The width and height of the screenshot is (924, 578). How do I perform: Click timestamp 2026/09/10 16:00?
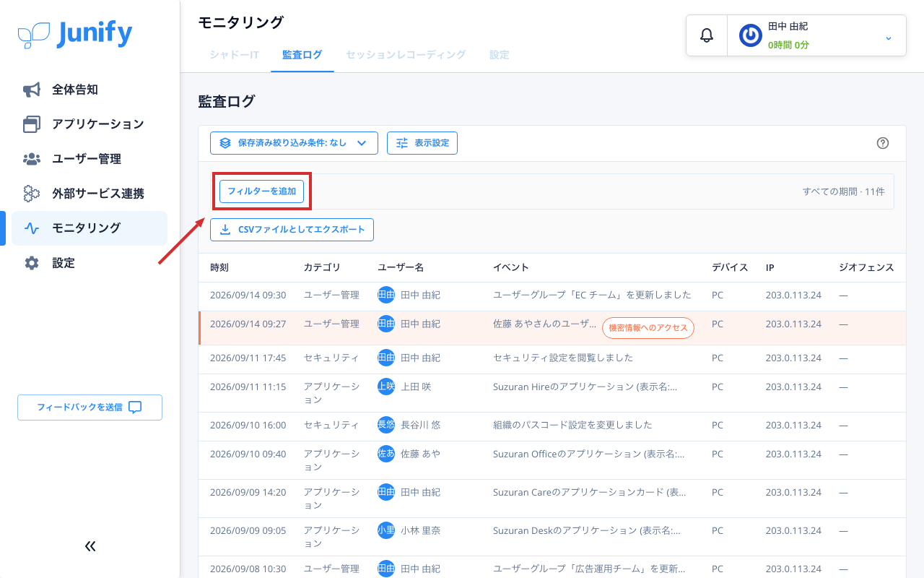[x=248, y=425]
